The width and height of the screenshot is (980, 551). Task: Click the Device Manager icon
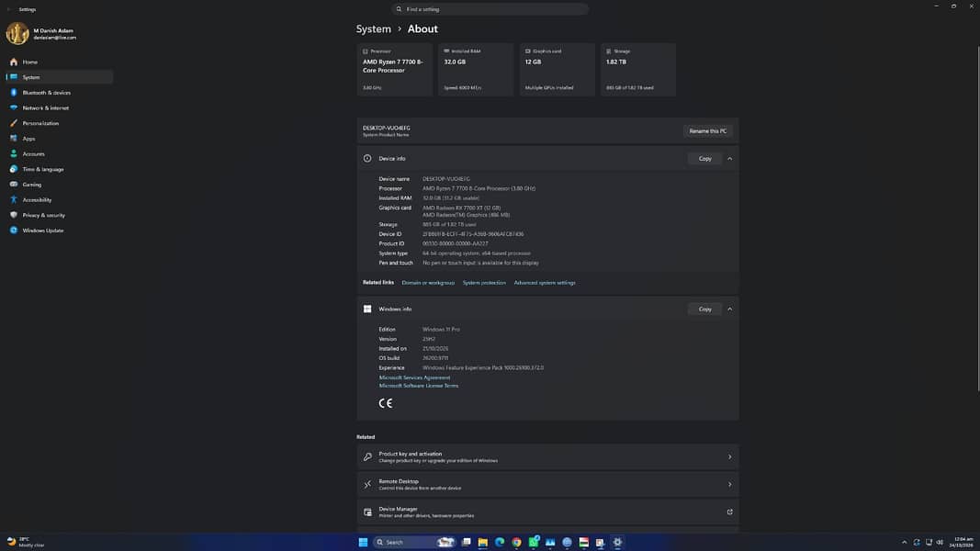click(367, 512)
